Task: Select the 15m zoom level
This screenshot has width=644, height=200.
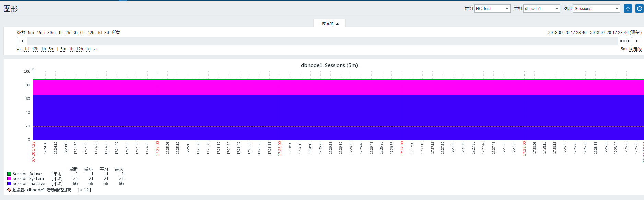Action: tap(41, 33)
